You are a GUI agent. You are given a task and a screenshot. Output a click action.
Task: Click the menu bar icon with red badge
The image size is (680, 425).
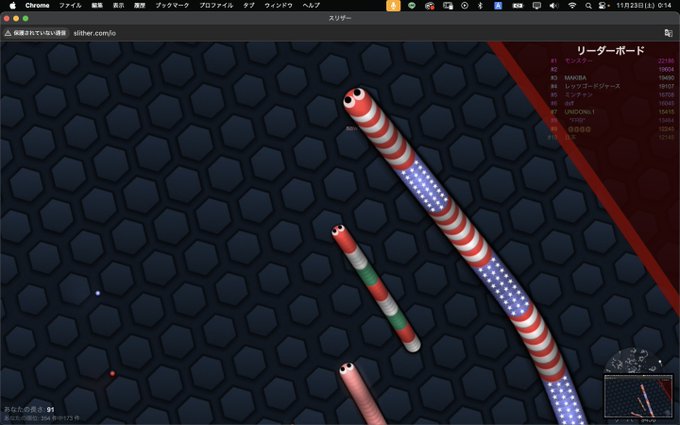(430, 6)
